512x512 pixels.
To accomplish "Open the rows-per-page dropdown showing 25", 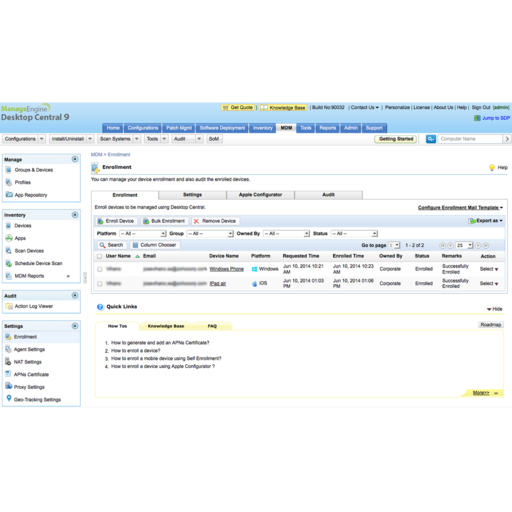I will (464, 245).
